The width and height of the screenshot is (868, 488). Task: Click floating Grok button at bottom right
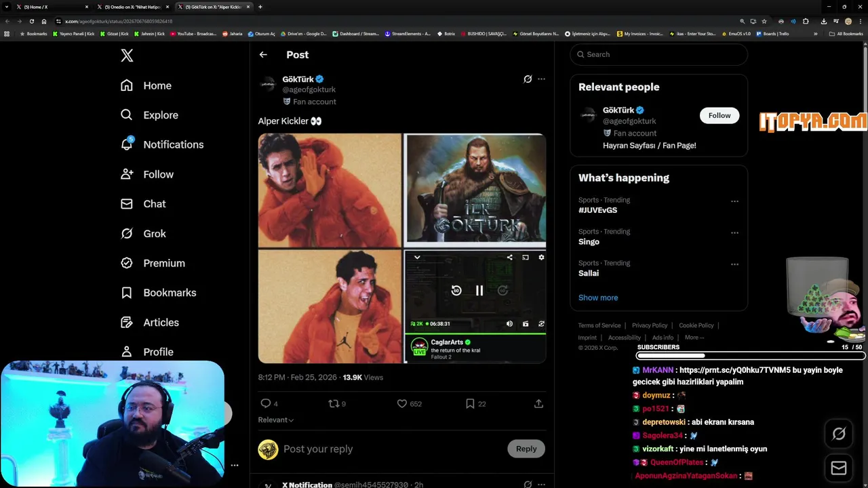point(839,434)
